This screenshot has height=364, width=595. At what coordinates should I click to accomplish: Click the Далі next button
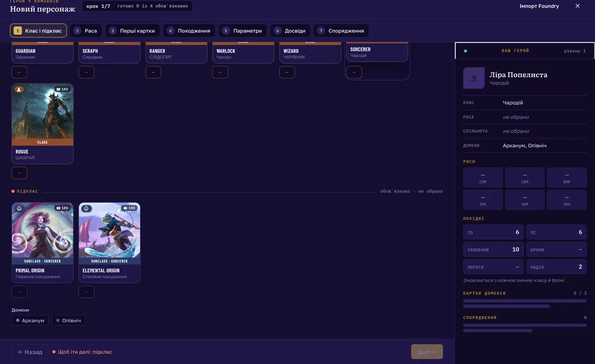[427, 352]
